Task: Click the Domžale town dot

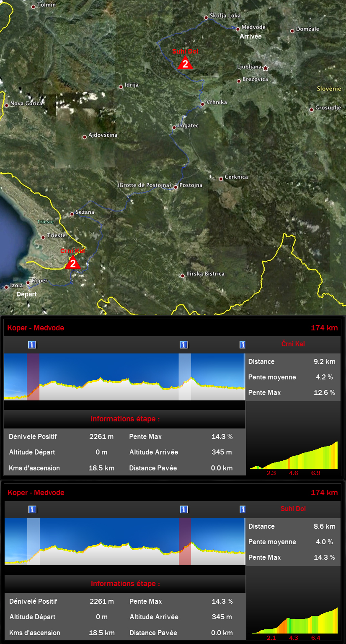Action: [x=292, y=31]
